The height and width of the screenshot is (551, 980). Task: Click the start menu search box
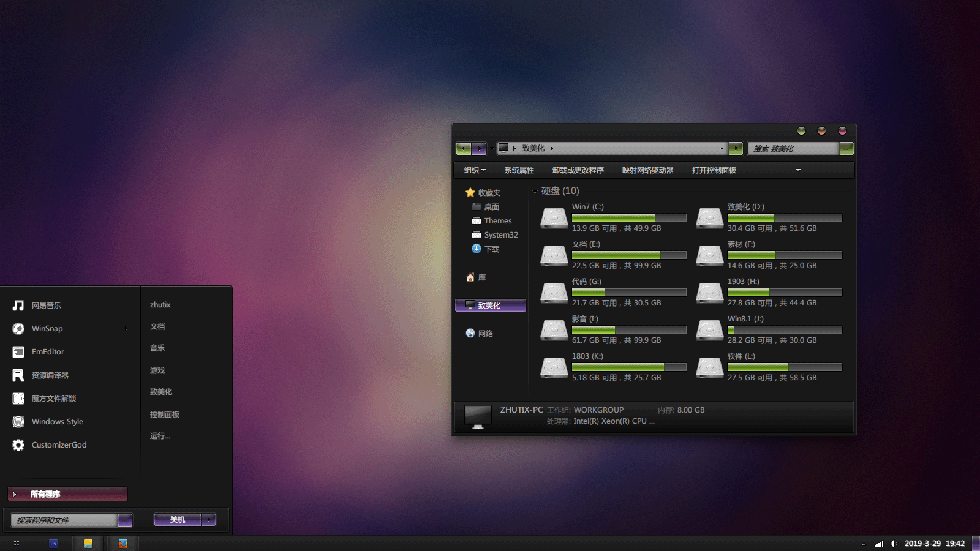[x=64, y=520]
